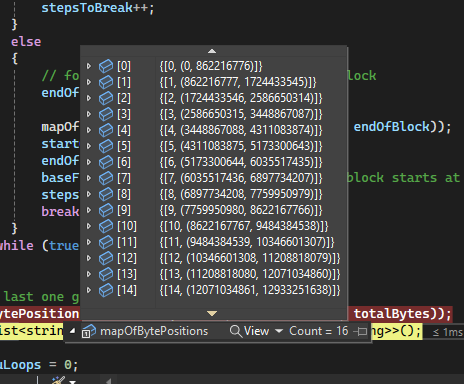Click the object icon for item [0]
This screenshot has width=464, height=384.
click(106, 66)
